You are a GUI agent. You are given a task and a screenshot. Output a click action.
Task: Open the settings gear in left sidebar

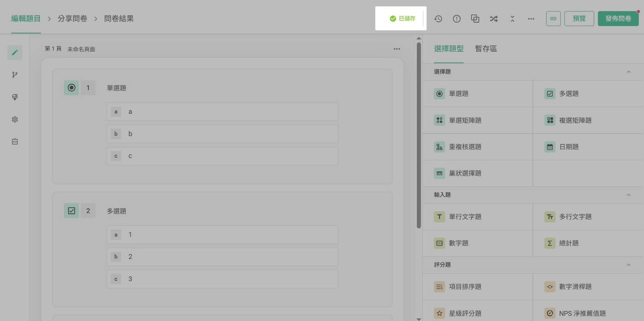pos(15,119)
